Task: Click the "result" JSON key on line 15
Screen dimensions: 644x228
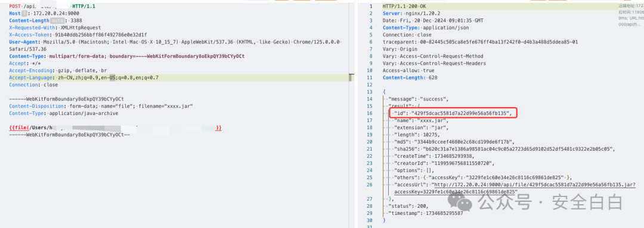Action: click(399, 106)
